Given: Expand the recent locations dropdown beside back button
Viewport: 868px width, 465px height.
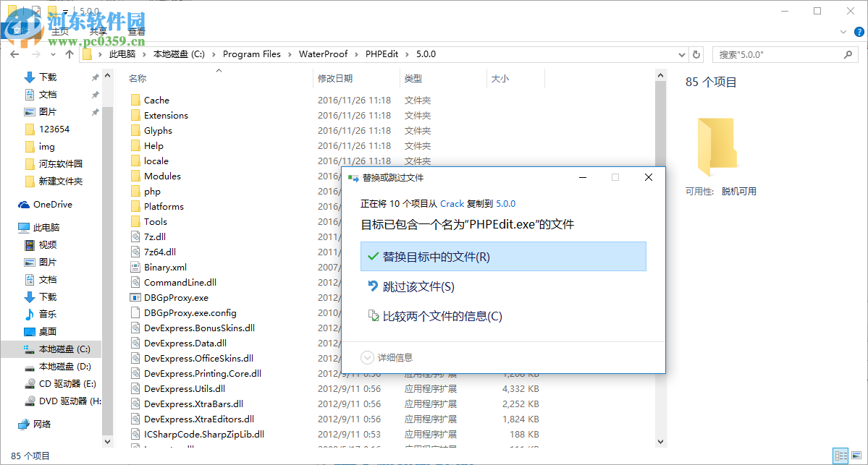Looking at the screenshot, I should point(52,54).
